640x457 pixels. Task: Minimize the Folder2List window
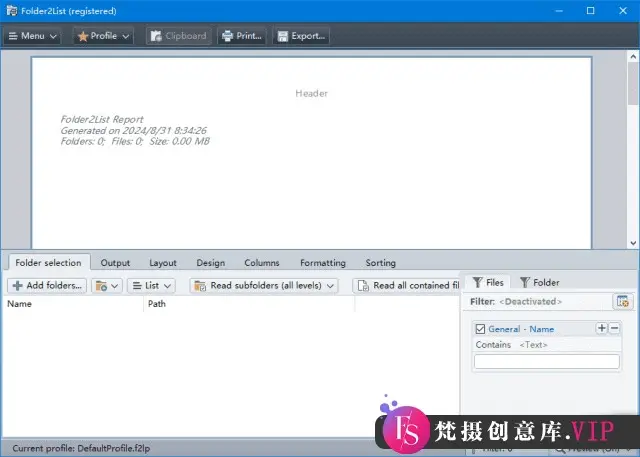tap(559, 11)
